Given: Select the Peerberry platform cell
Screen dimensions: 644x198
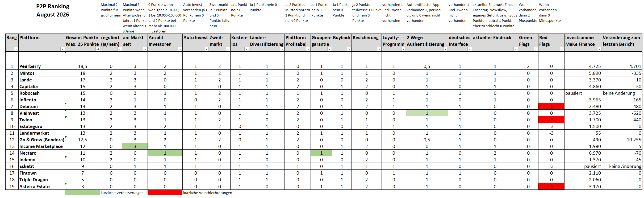Looking at the screenshot, I should [42, 61].
